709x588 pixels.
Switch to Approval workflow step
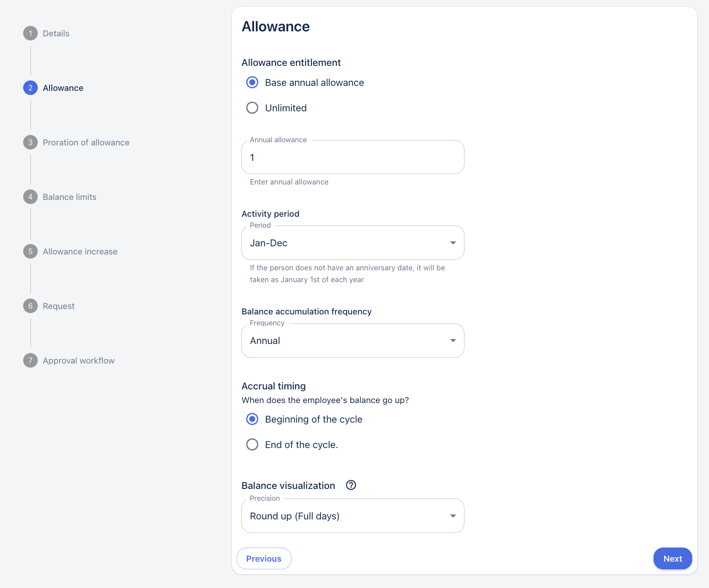(x=79, y=360)
